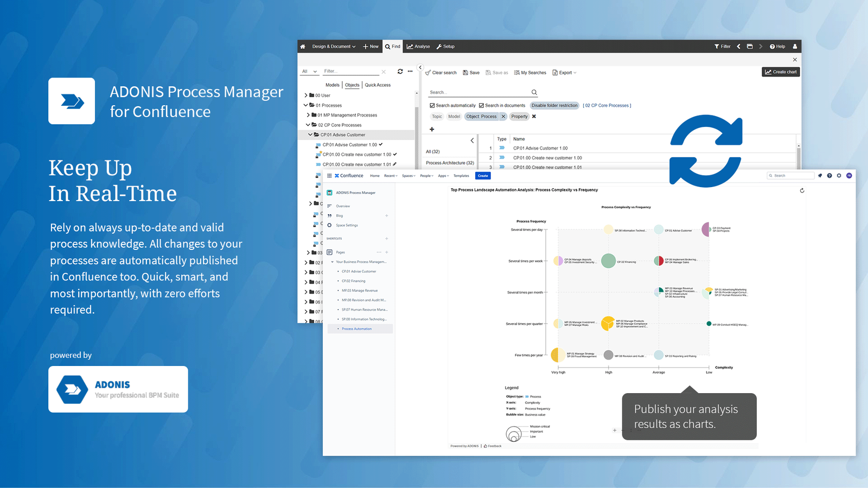Open the Spaces dropdown in Confluence
The height and width of the screenshot is (488, 868).
pos(409,176)
